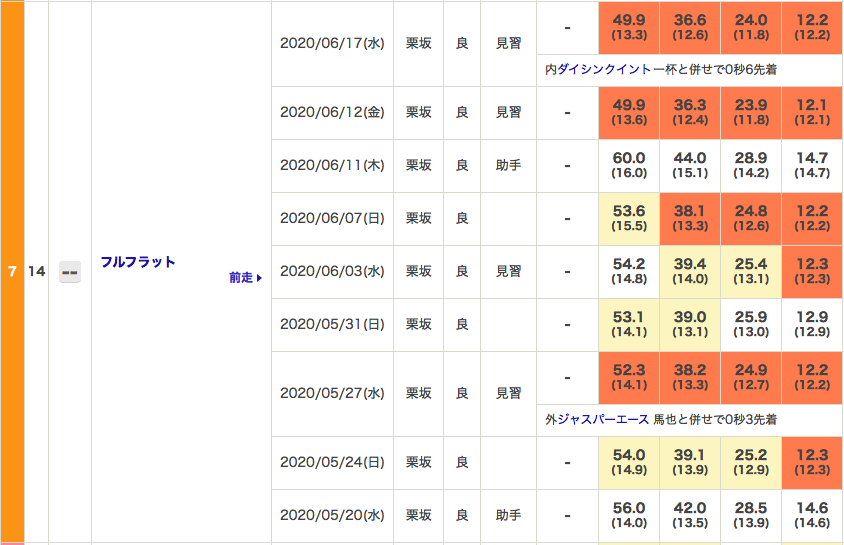Image resolution: width=844 pixels, height=545 pixels.
Task: Select the 2020/05/20(水) date cell
Action: [332, 515]
